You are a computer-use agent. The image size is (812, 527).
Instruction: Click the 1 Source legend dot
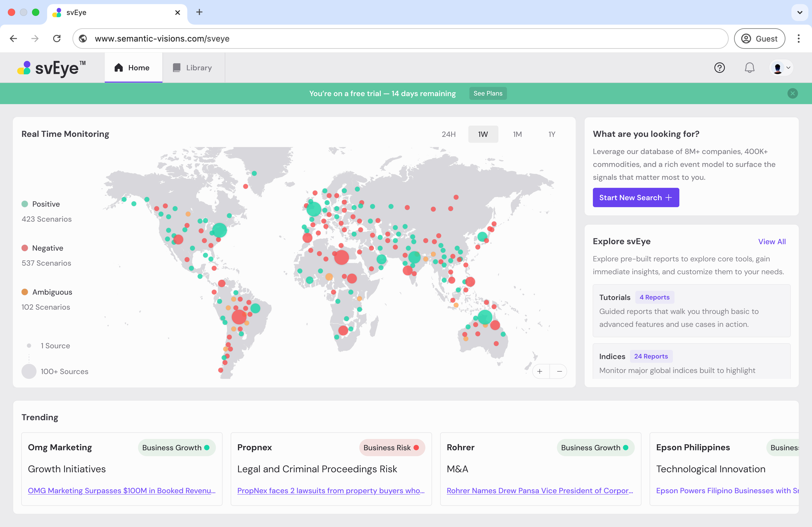[29, 346]
